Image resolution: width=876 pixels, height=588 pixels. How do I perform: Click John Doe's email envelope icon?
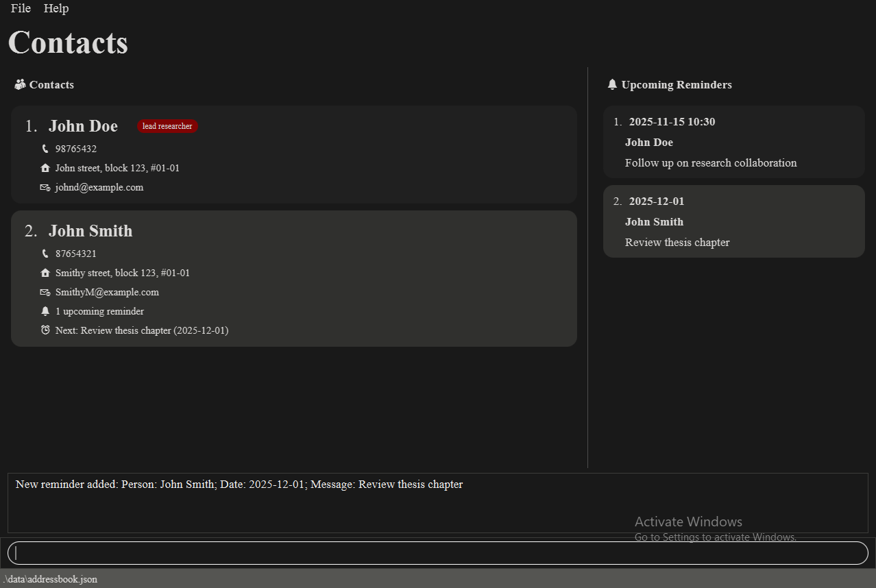coord(45,187)
